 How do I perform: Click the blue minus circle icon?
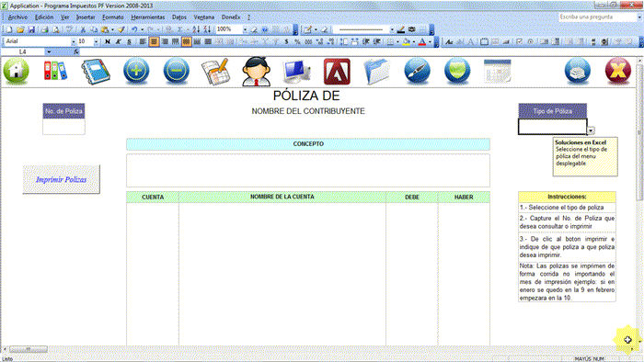[x=177, y=71]
